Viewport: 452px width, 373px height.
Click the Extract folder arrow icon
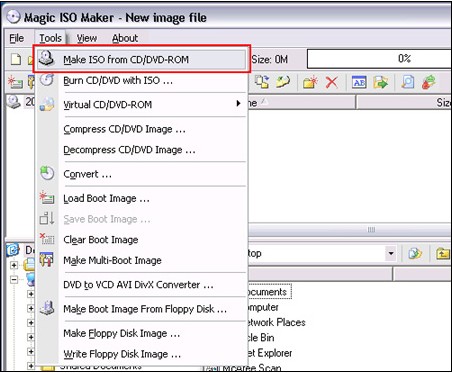[381, 82]
